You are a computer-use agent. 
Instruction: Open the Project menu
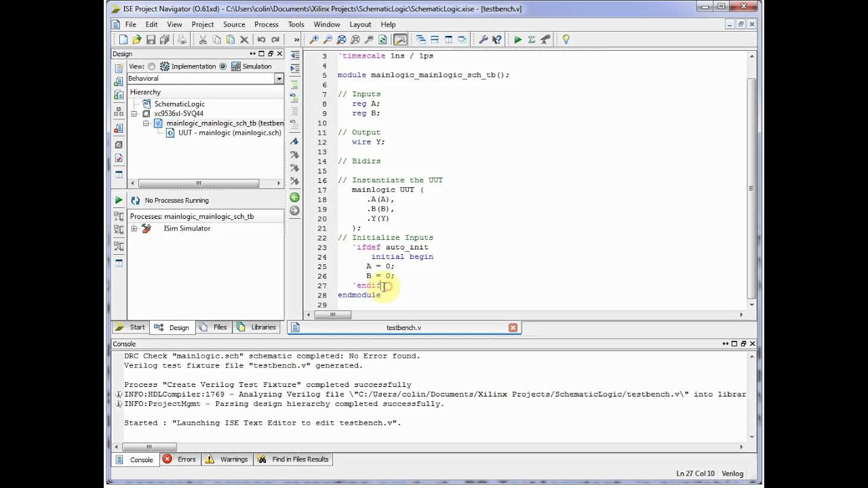point(202,24)
